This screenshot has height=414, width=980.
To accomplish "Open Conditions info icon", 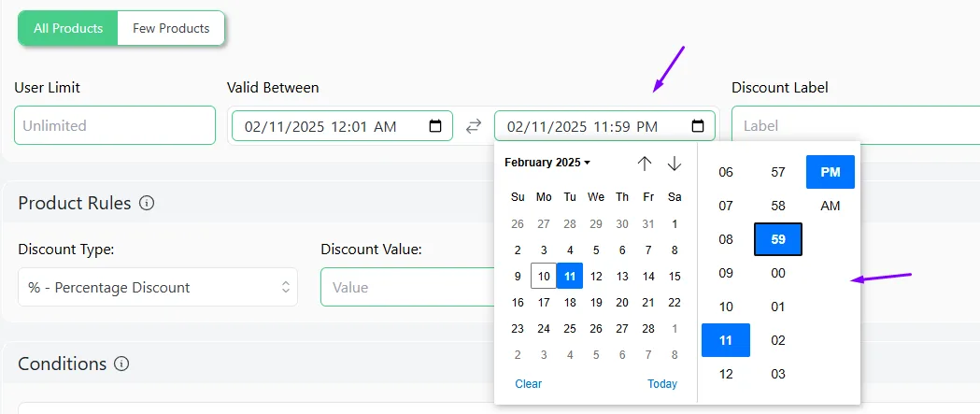I will (x=121, y=364).
